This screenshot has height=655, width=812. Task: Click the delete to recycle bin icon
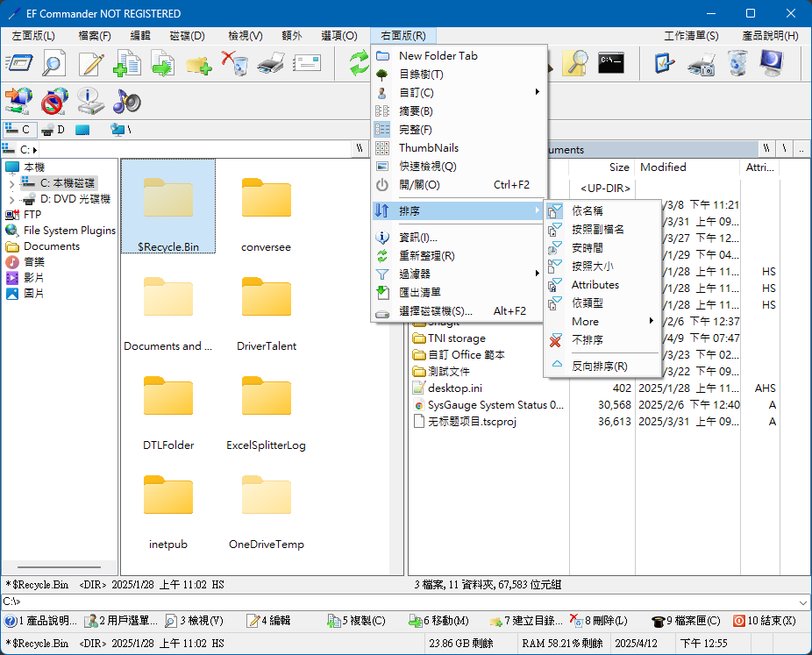tap(234, 64)
